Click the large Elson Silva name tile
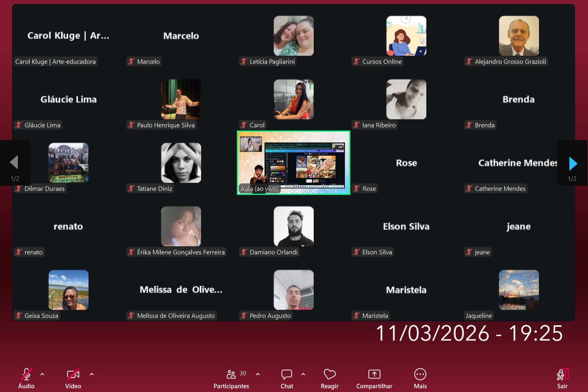Image resolution: width=588 pixels, height=392 pixels. coord(406,226)
